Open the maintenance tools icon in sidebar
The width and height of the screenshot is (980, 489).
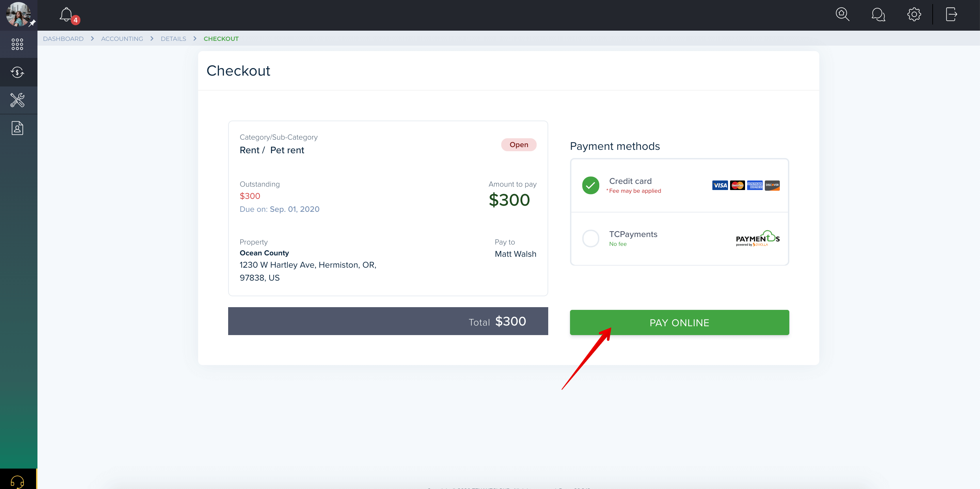point(17,100)
